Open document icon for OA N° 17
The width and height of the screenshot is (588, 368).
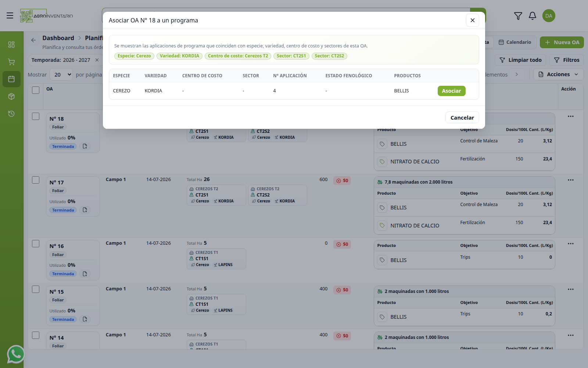[85, 210]
